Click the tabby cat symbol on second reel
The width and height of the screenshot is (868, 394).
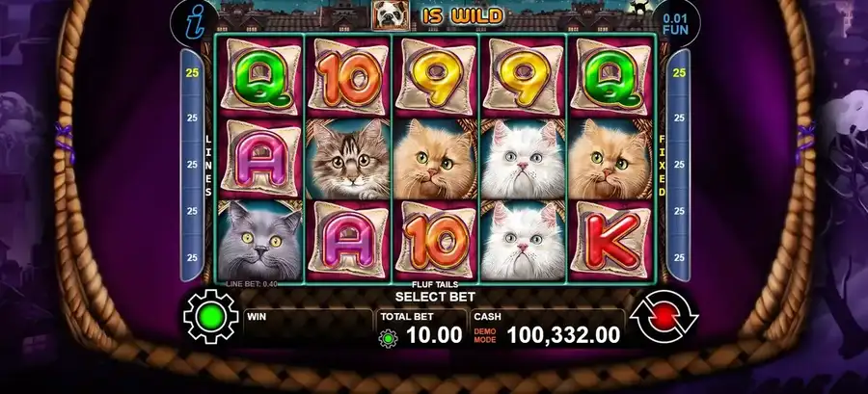click(x=347, y=159)
